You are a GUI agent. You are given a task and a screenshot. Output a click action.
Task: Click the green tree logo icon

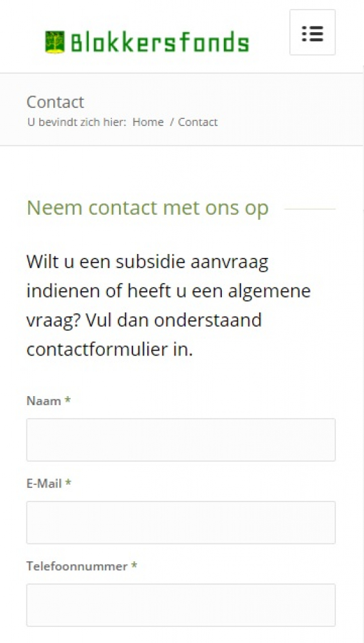coord(55,42)
